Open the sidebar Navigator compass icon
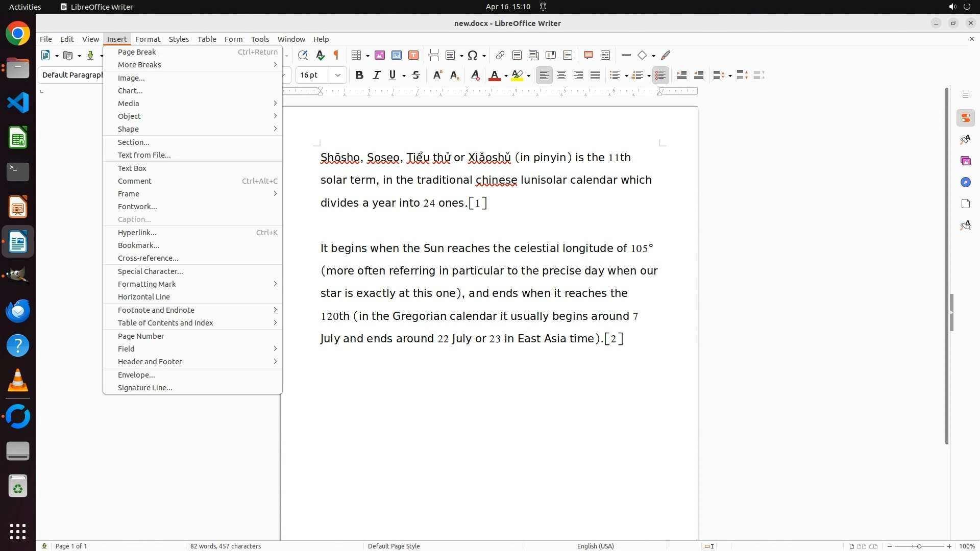Image resolution: width=980 pixels, height=551 pixels. coord(965,182)
